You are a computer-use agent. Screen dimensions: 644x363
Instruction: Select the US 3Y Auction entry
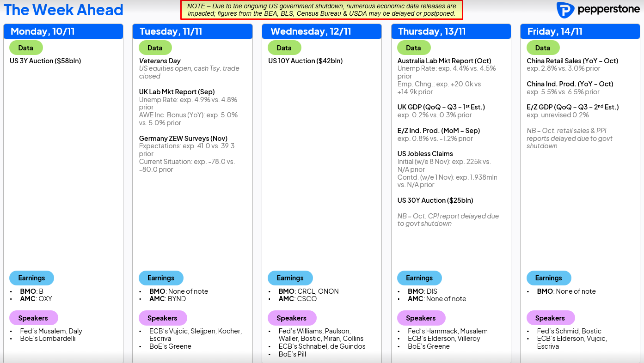(45, 61)
